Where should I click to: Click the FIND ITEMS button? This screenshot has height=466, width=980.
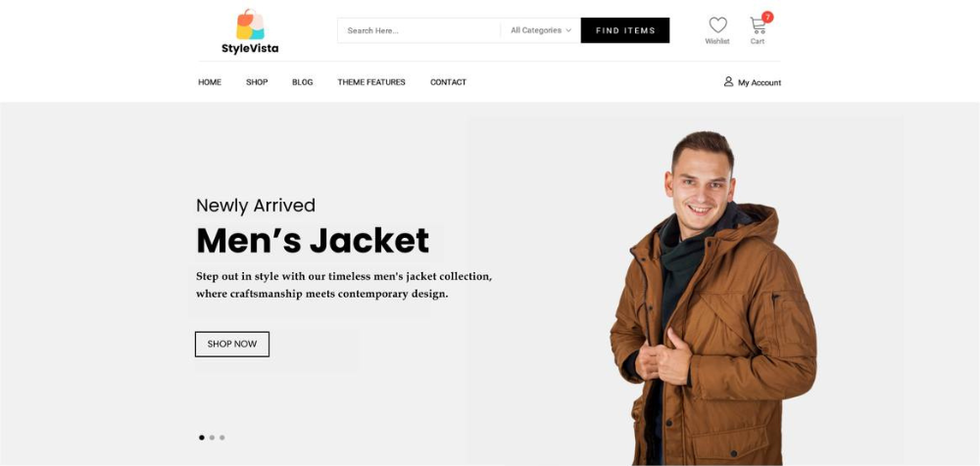click(625, 30)
